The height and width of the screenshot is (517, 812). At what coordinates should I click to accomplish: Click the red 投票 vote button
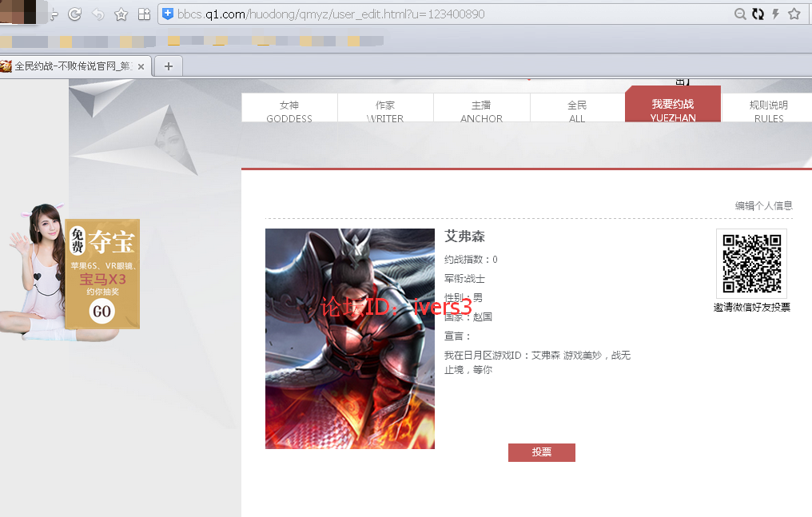[x=542, y=452]
